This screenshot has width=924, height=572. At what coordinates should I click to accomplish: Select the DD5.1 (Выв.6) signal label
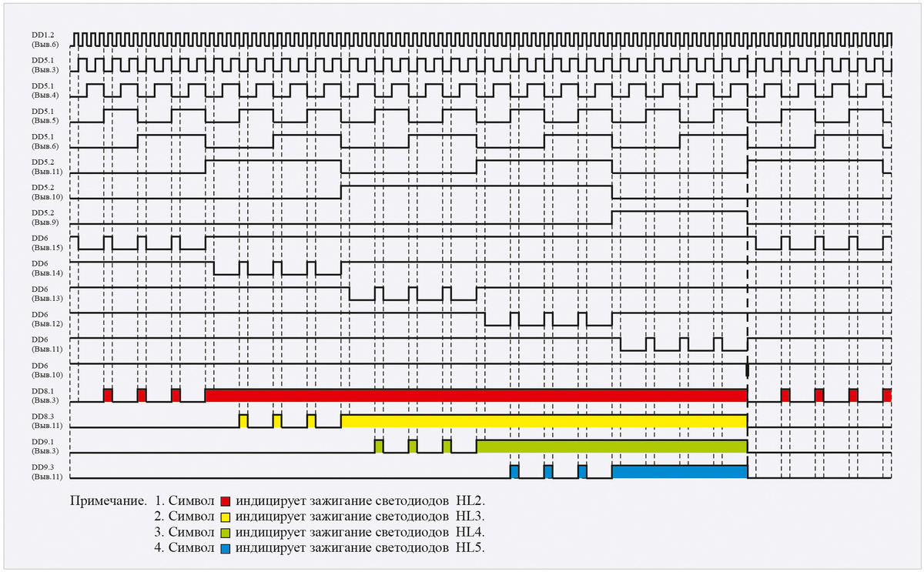[45, 141]
